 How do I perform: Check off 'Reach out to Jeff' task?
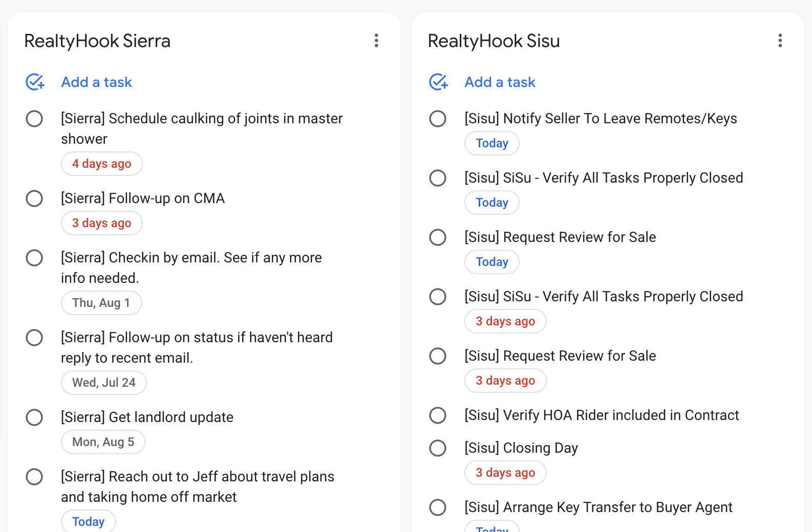(34, 477)
